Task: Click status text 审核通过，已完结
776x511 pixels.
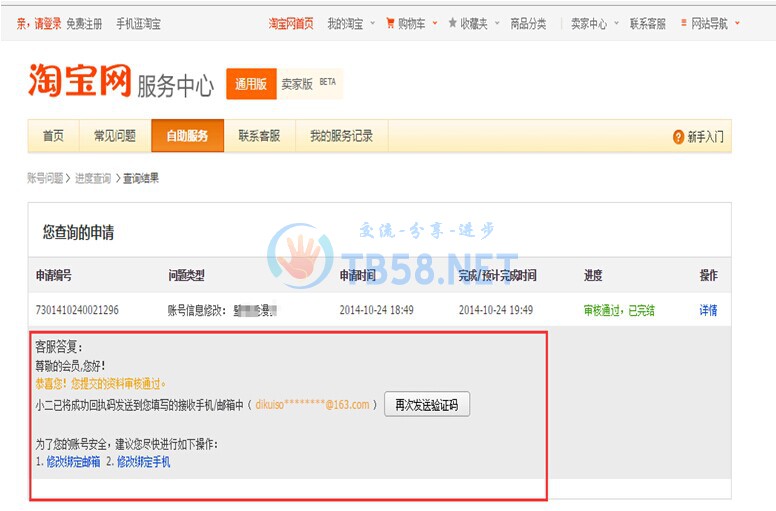Action: (x=619, y=310)
